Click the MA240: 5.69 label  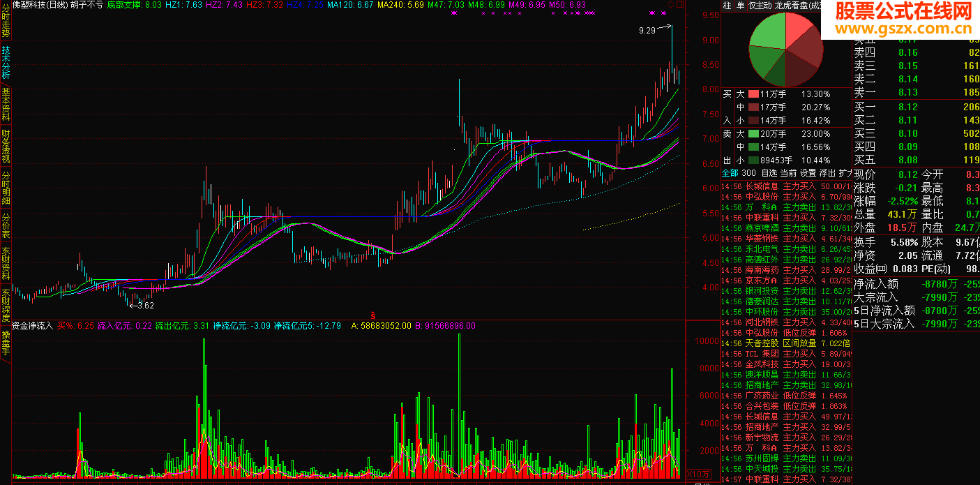click(x=400, y=4)
